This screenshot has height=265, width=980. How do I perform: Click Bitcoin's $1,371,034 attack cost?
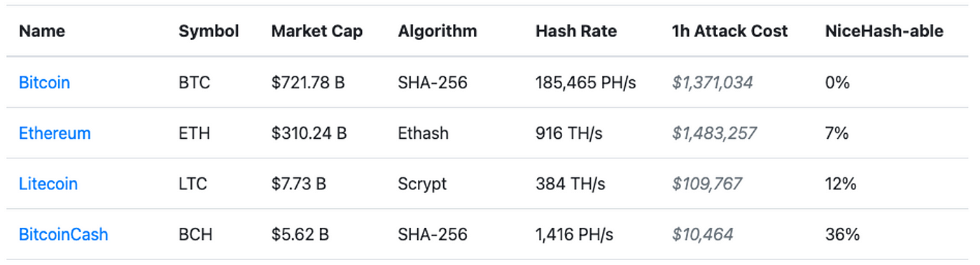click(713, 83)
